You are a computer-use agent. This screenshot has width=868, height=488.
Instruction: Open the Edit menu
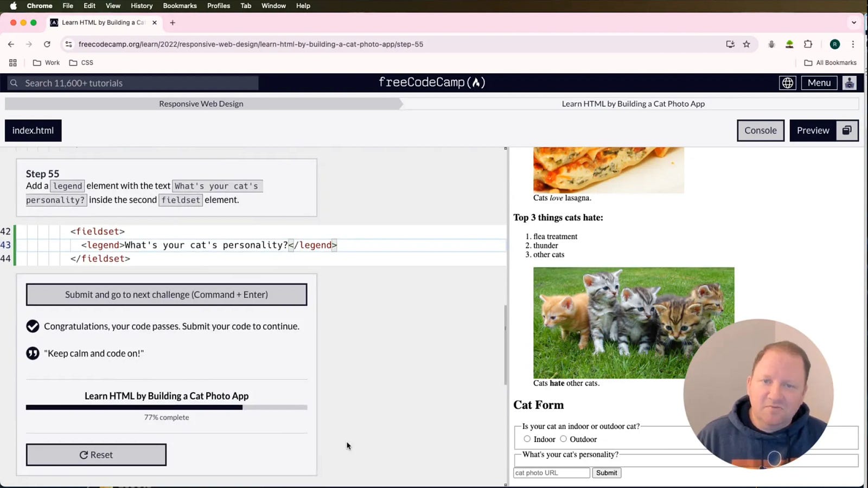(x=90, y=6)
